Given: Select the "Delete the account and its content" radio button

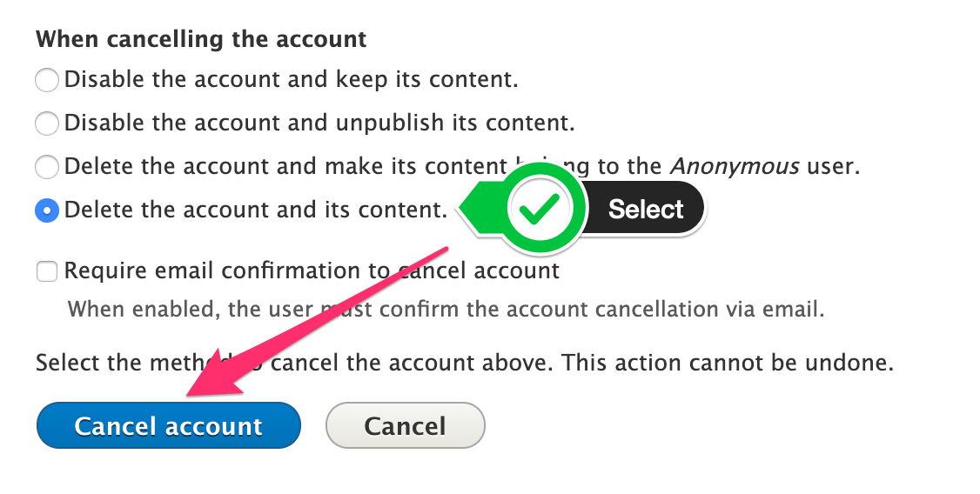Looking at the screenshot, I should click(x=47, y=210).
